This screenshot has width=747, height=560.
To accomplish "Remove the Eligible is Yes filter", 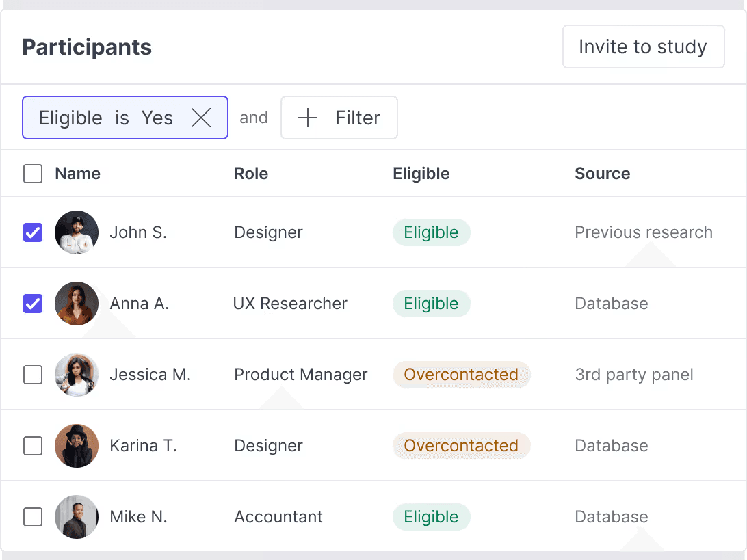I will (201, 118).
